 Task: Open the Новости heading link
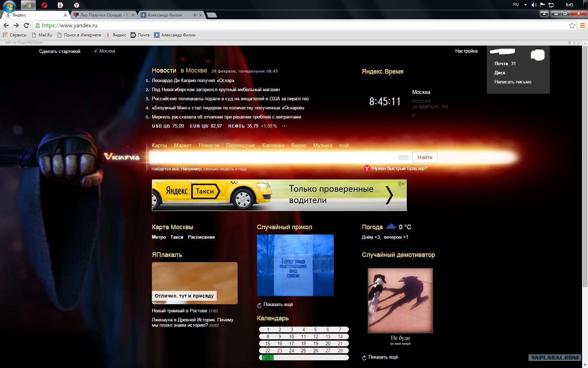(x=164, y=70)
